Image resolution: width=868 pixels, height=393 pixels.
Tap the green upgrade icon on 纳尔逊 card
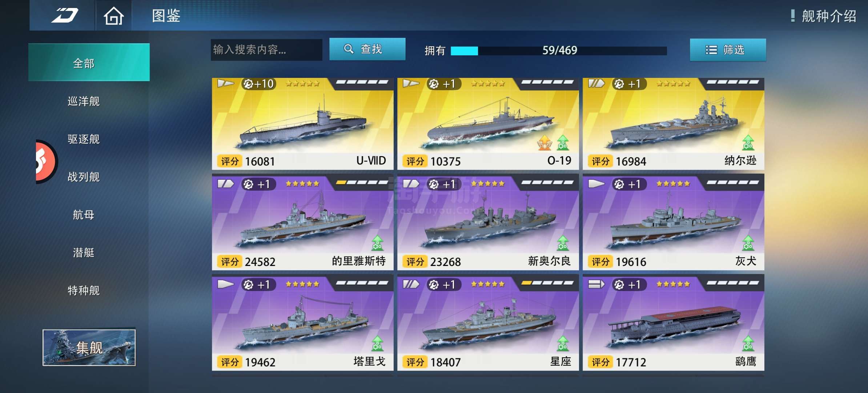pyautogui.click(x=748, y=143)
